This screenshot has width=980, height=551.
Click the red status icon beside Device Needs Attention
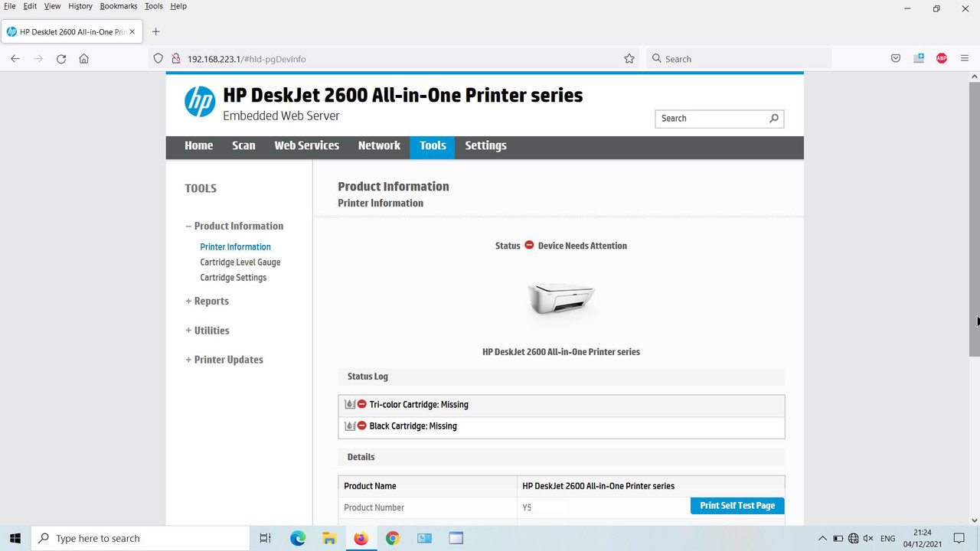coord(529,245)
